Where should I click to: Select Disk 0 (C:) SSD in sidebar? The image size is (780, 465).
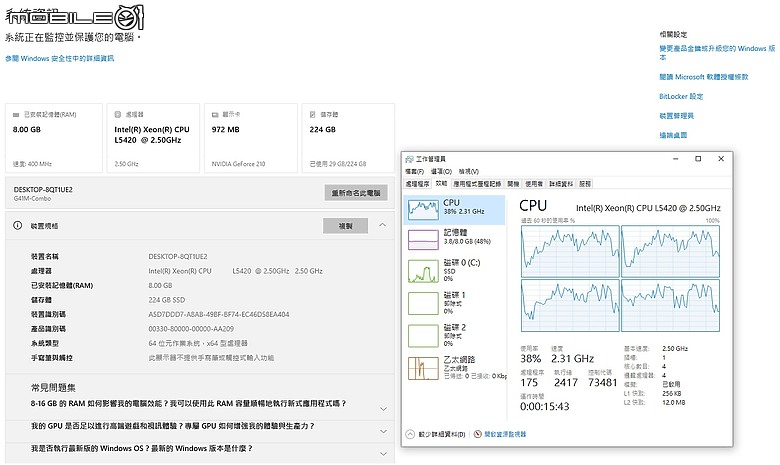tap(454, 271)
